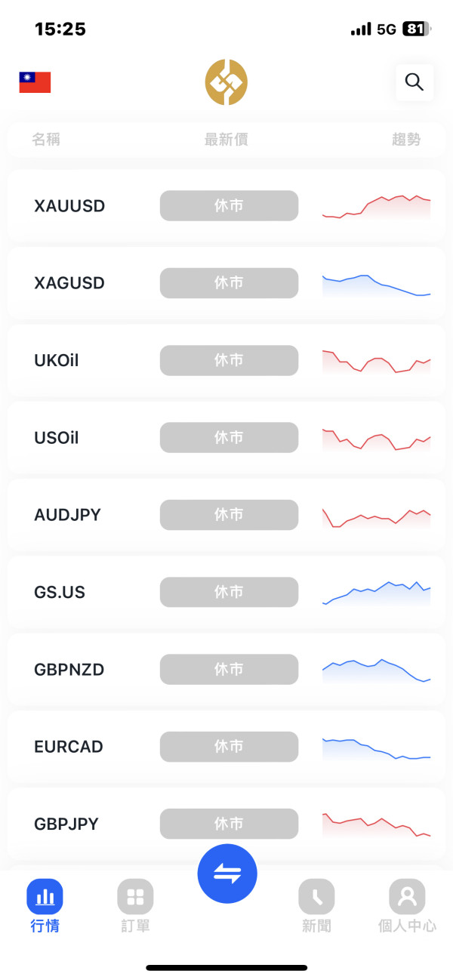Open the 新聞 news tab
This screenshot has height=980, width=453.
click(x=316, y=906)
